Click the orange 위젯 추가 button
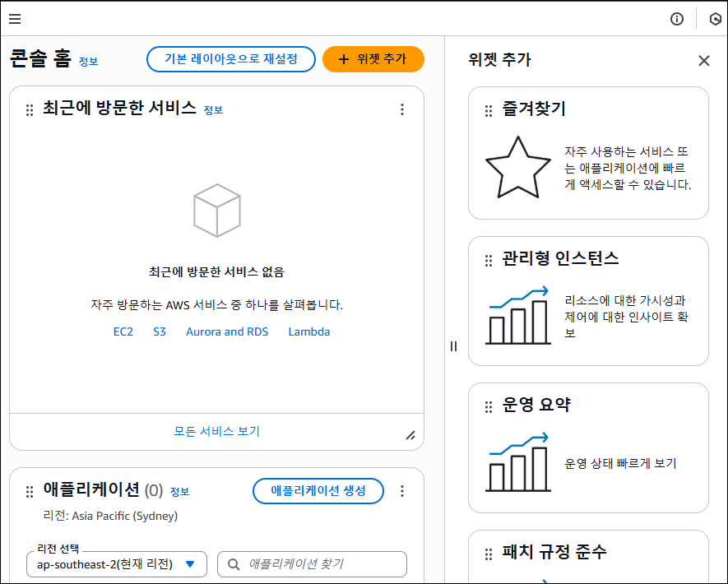 point(373,59)
